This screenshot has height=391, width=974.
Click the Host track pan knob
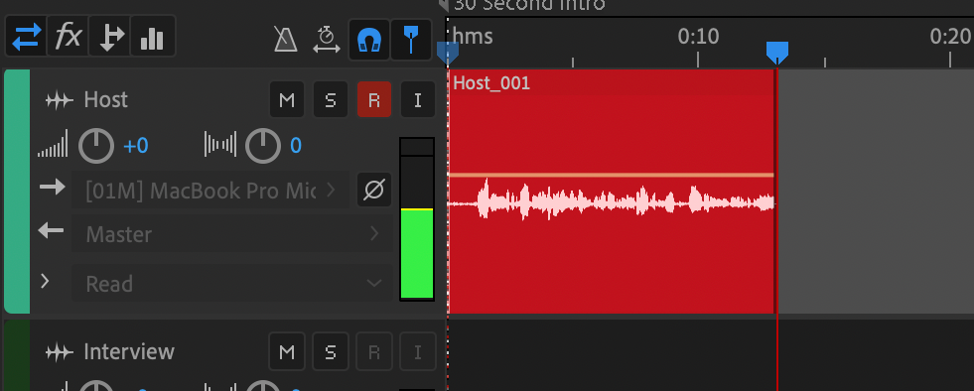coord(263,146)
